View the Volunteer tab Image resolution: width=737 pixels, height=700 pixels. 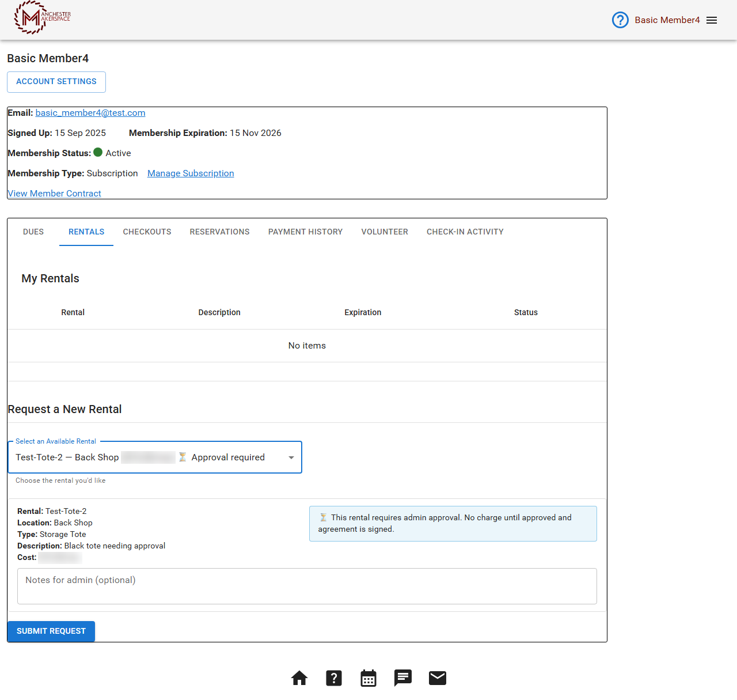[385, 232]
